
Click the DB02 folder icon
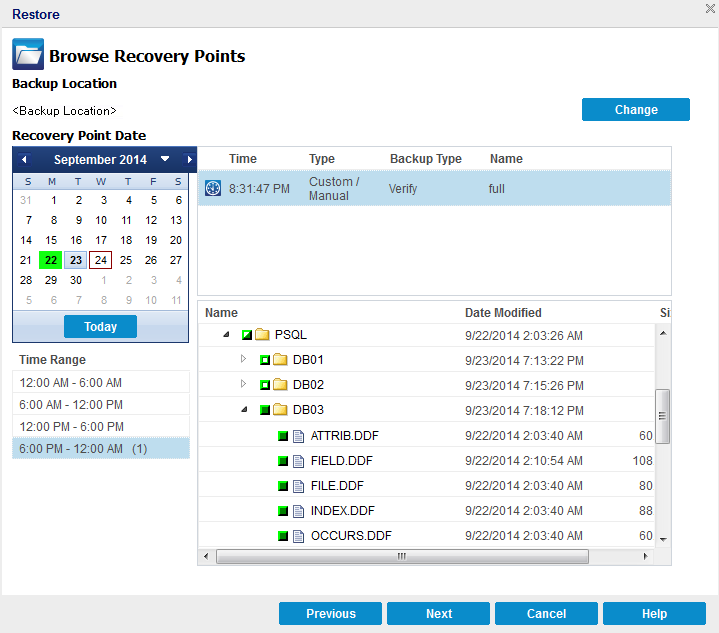click(x=281, y=385)
